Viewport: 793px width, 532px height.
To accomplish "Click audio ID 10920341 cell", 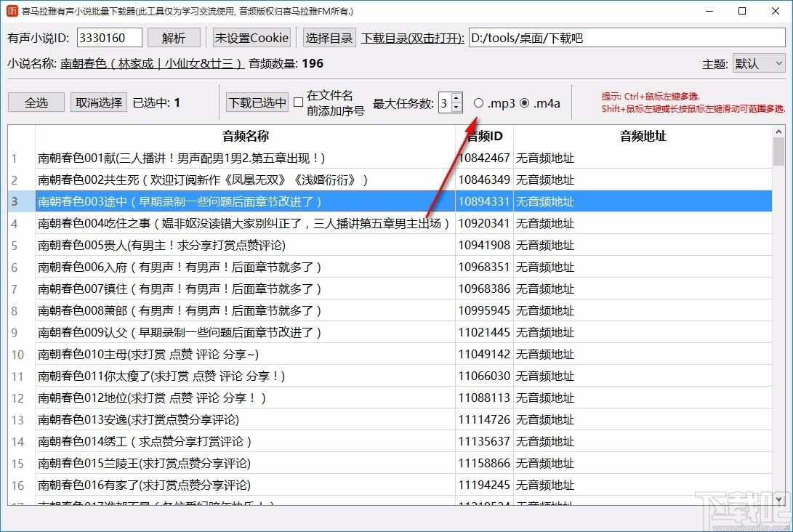I will (484, 224).
